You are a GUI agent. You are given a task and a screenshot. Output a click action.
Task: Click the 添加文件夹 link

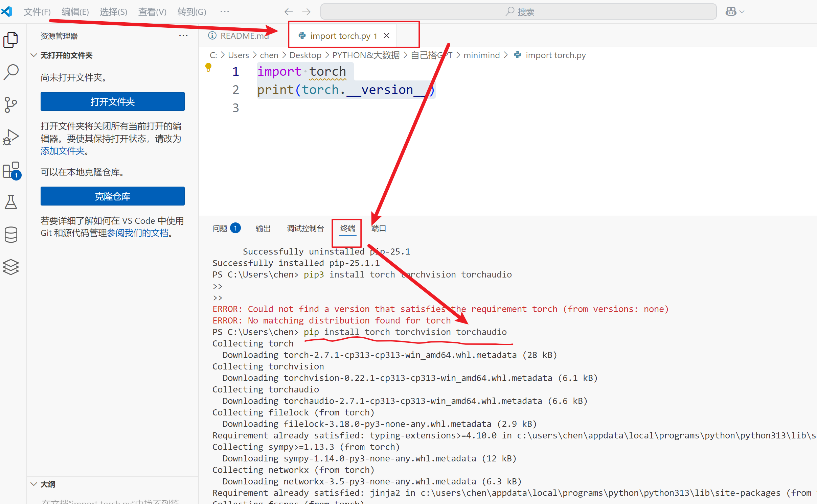pyautogui.click(x=63, y=151)
